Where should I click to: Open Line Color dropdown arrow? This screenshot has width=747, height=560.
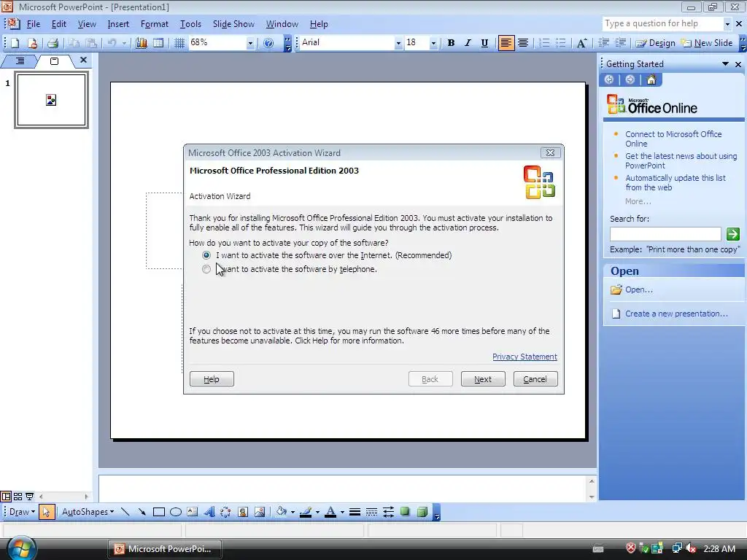317,513
